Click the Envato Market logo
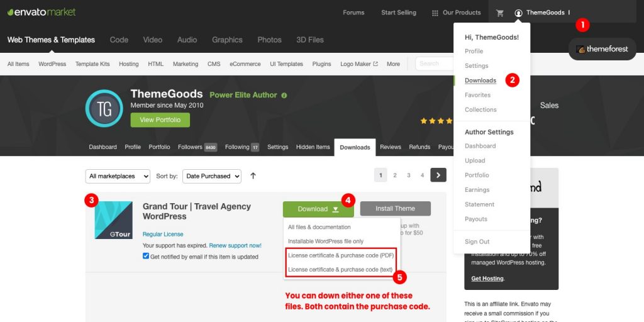Image resolution: width=644 pixels, height=322 pixels. coord(42,13)
